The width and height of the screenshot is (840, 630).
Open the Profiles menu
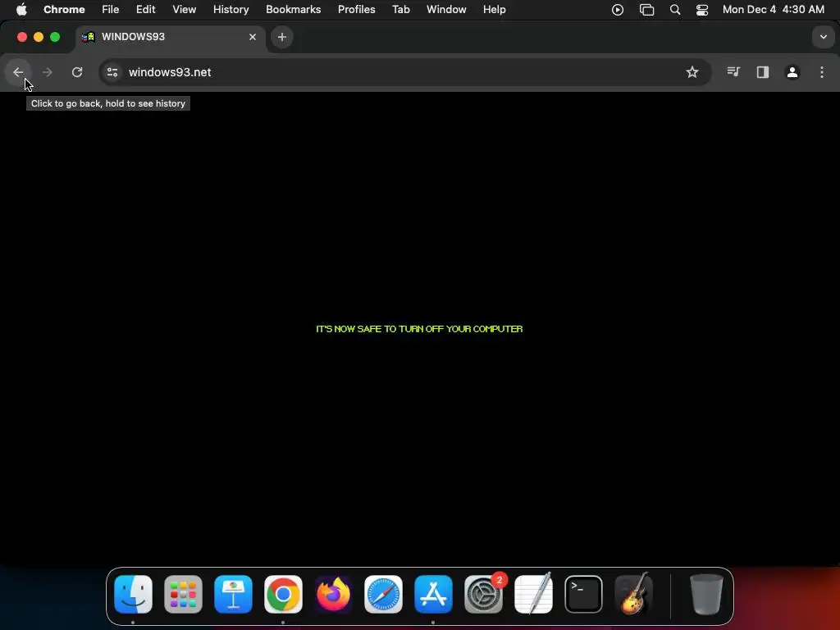[357, 10]
